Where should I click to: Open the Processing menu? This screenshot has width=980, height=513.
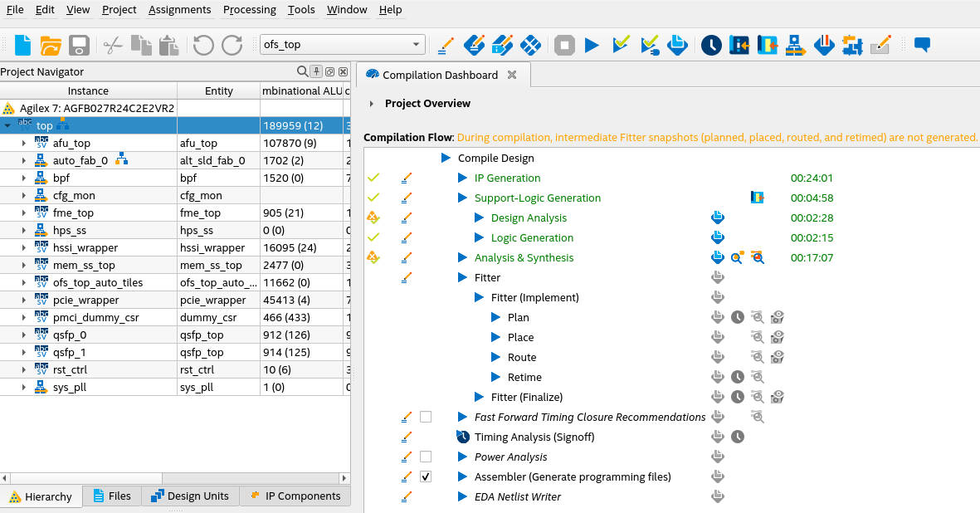tap(249, 10)
